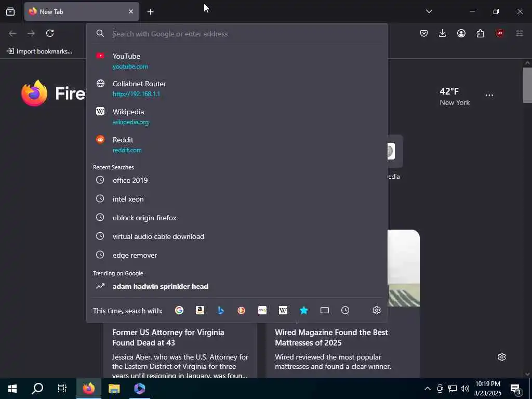
Task: Choose recent search virtual audio cable download
Action: pos(237,236)
